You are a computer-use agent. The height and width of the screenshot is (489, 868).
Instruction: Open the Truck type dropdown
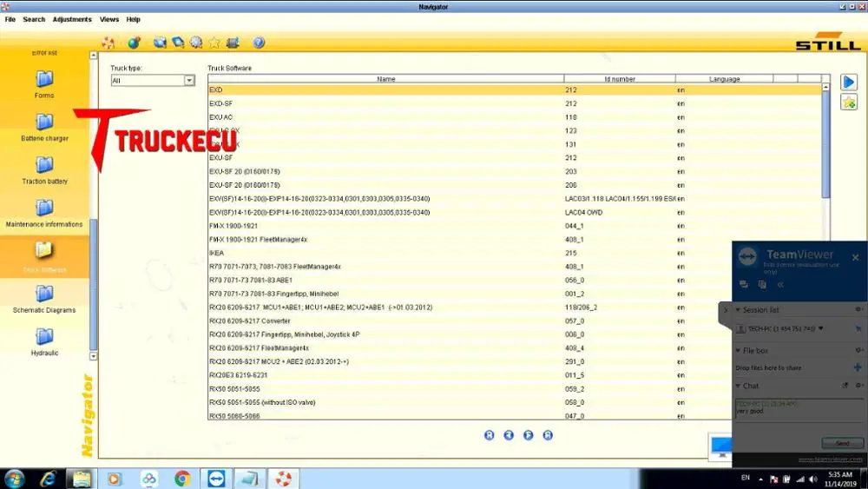tap(189, 80)
